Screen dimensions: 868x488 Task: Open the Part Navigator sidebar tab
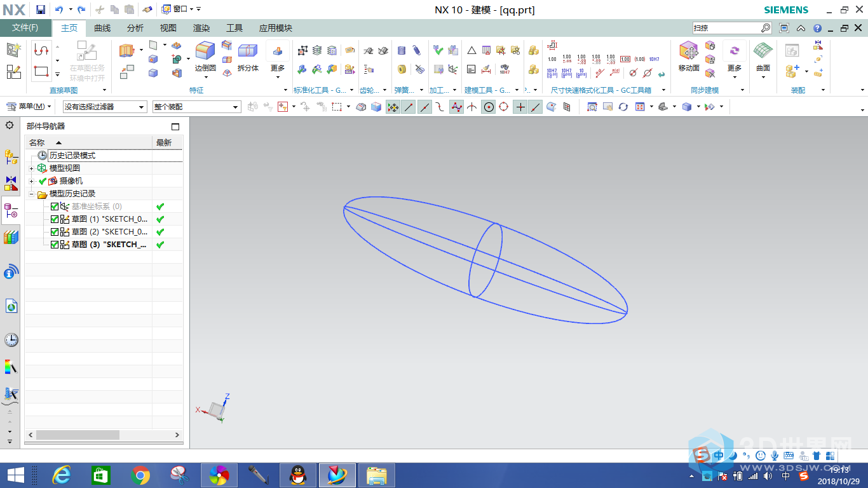click(x=11, y=210)
